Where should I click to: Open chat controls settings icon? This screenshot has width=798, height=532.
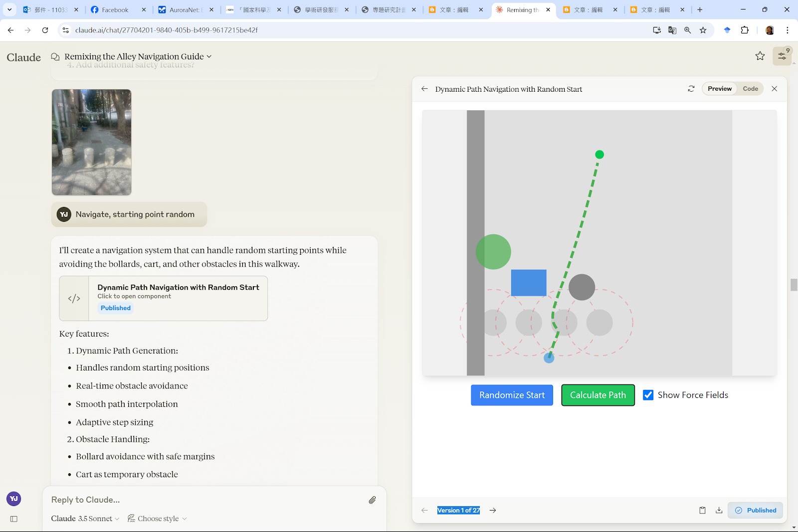click(782, 56)
